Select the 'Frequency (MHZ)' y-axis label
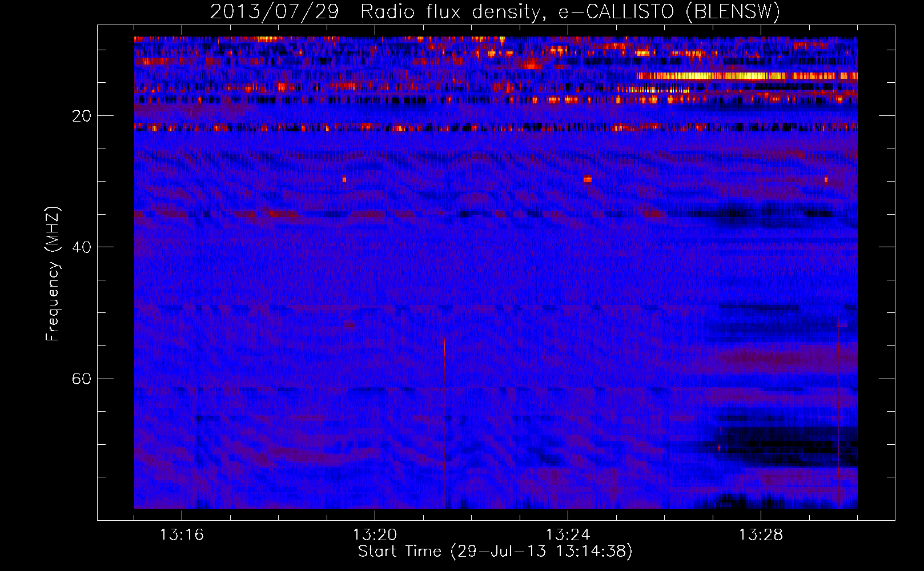This screenshot has height=571, width=924. 52,274
